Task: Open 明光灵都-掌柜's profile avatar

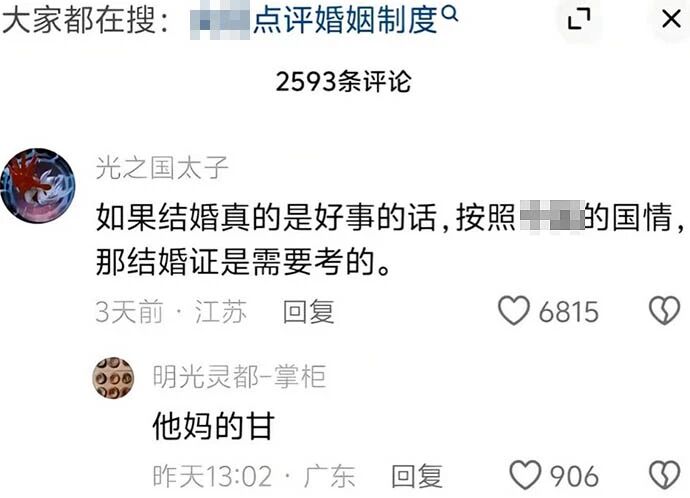Action: coord(113,378)
